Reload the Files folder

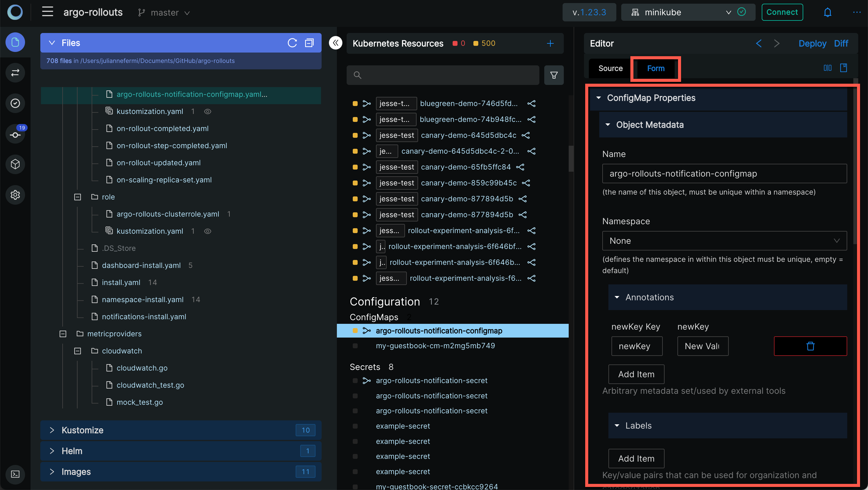[x=292, y=43]
